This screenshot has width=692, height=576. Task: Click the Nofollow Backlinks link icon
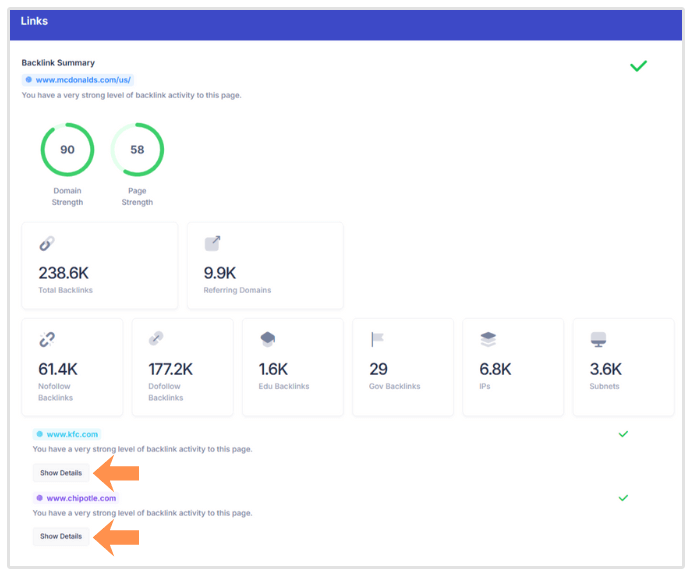[46, 340]
